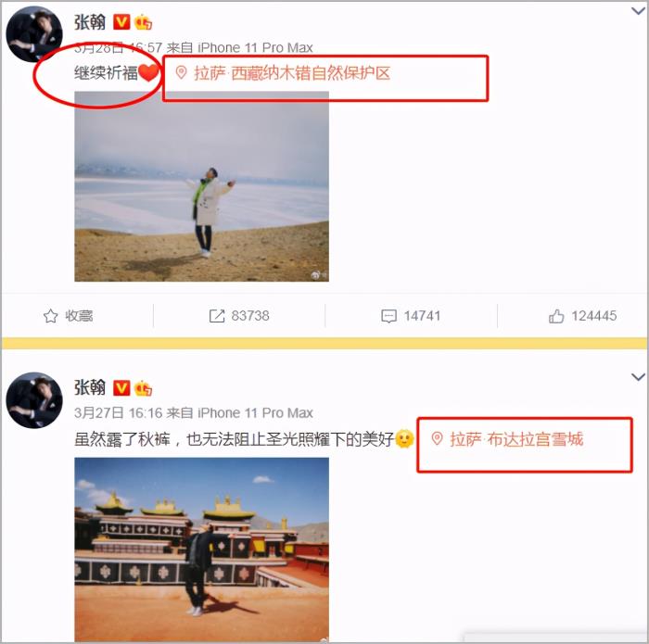The image size is (649, 644).
Task: Open 张翰 profile name on the first post
Action: (x=90, y=22)
